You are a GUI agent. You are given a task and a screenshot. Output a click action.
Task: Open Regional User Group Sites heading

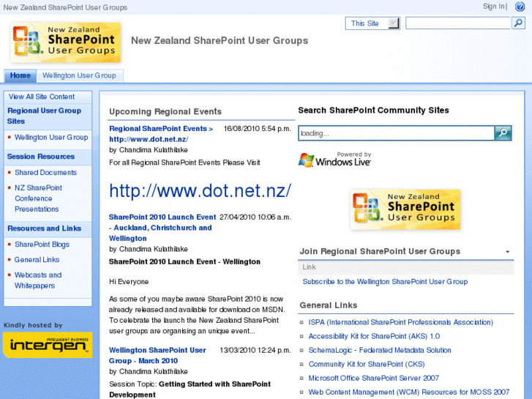(44, 116)
